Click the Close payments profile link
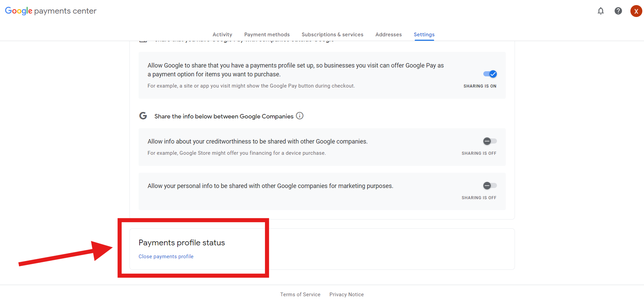The height and width of the screenshot is (301, 644). point(166,257)
